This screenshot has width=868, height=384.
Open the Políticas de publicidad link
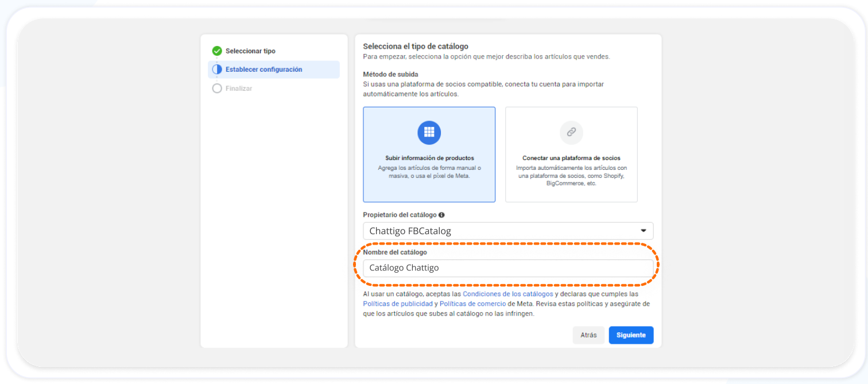coord(398,304)
